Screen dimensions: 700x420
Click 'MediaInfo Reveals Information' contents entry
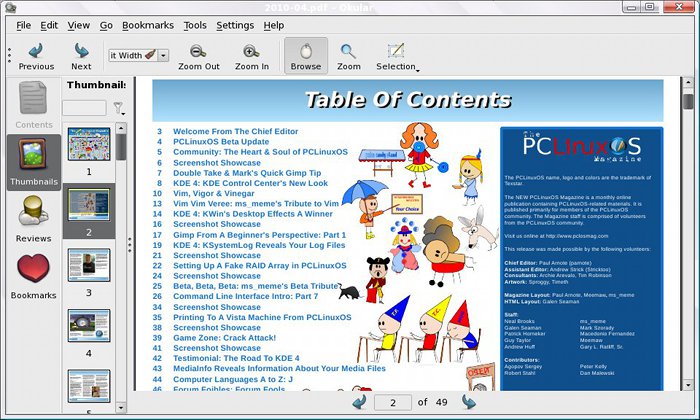(279, 368)
